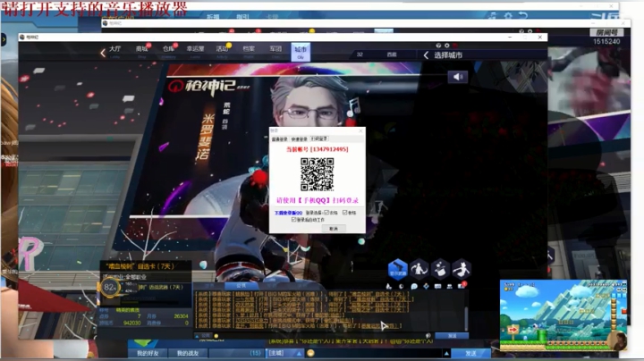Click the globe icon left of the gear
The image size is (644, 361).
(438, 45)
